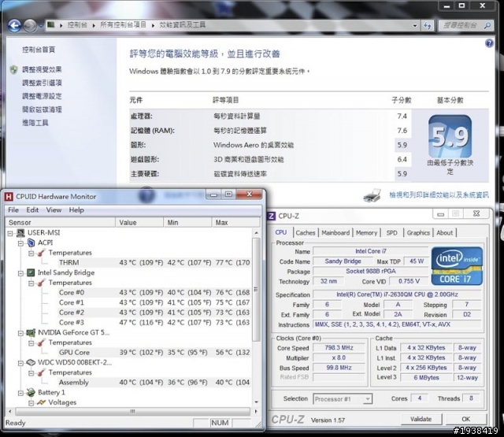Collapse the WDC WD50 00BEKT drive node
504x437 pixels.
[21, 363]
